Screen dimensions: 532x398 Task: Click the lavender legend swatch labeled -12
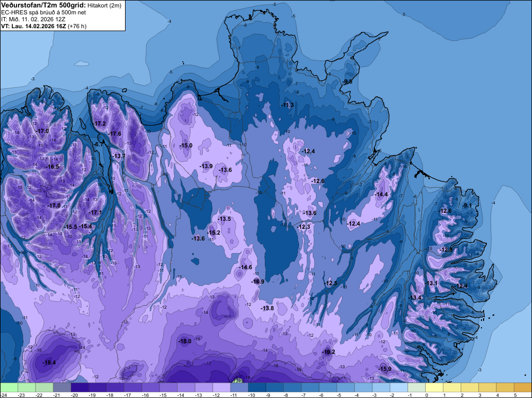pos(221,387)
